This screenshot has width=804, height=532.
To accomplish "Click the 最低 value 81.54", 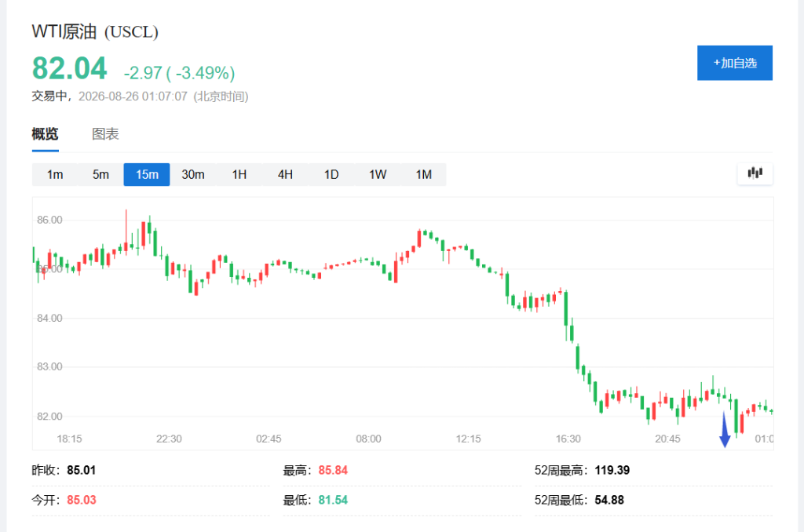I will 333,500.
